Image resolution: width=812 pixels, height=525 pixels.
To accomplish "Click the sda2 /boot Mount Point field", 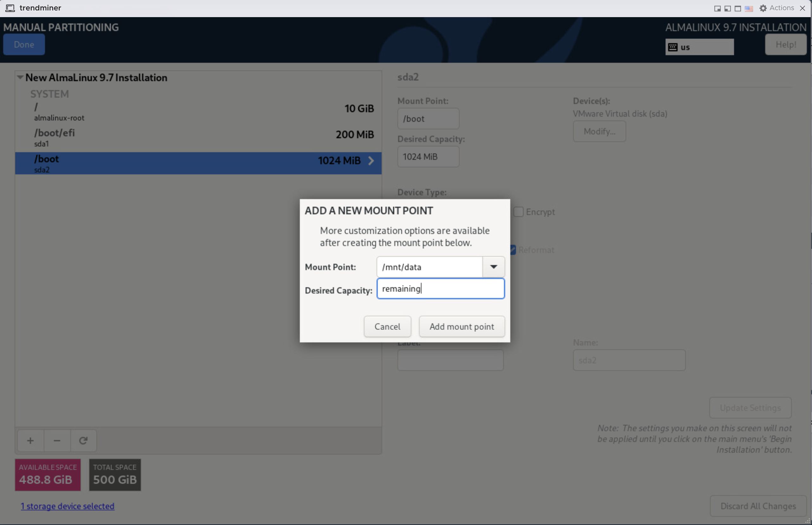I will tap(428, 119).
